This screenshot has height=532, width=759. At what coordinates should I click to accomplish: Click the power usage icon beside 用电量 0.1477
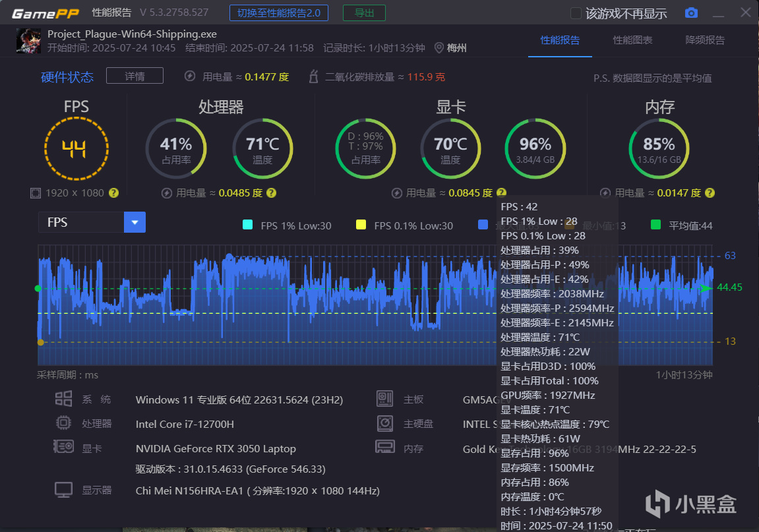coord(190,76)
